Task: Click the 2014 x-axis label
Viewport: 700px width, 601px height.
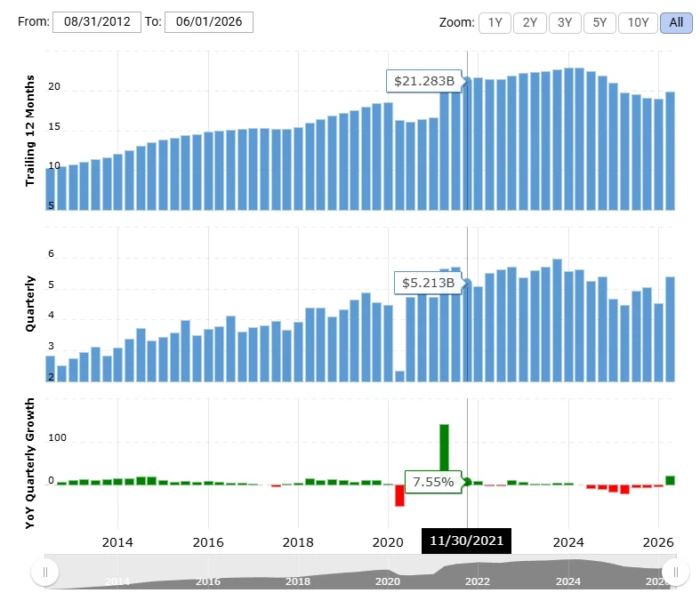Action: tap(117, 542)
